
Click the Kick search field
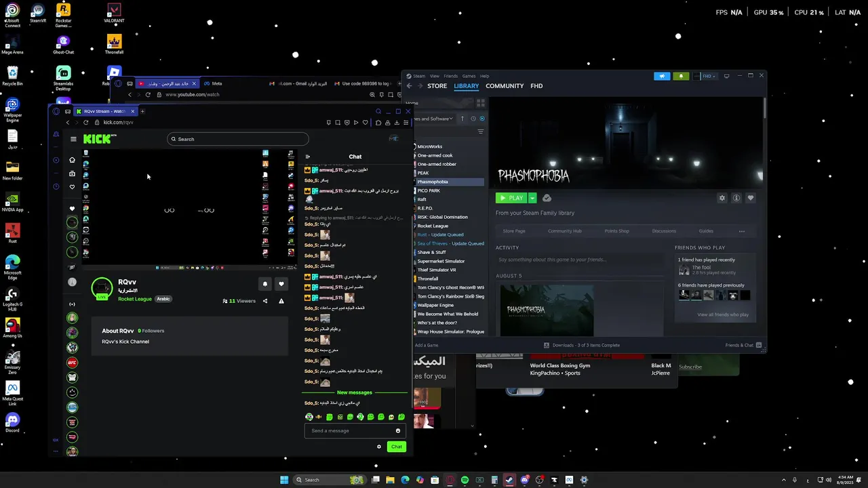click(238, 139)
